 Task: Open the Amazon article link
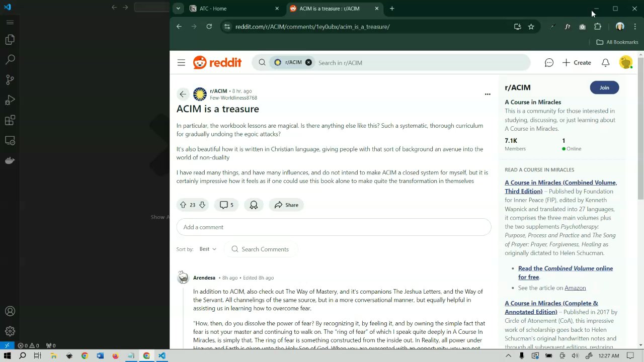[x=575, y=288]
